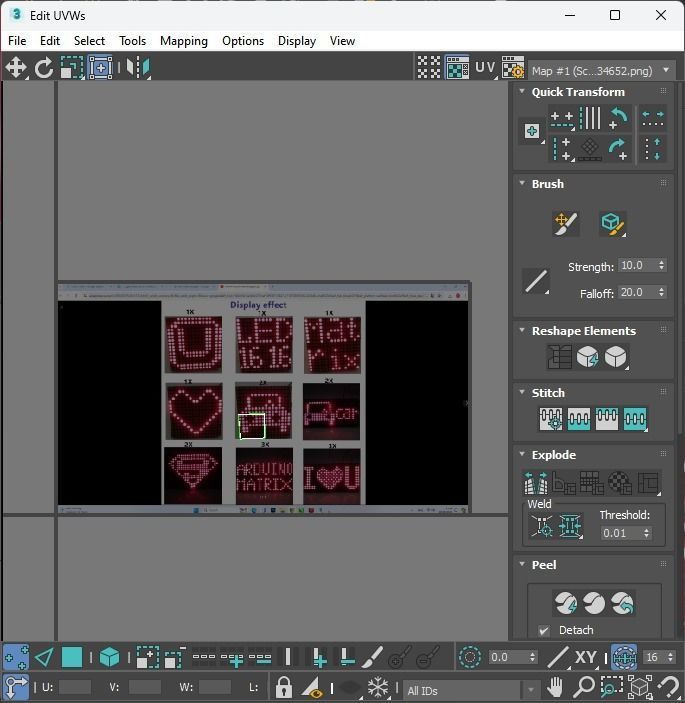
Task: Collapse the Explode rollout
Action: point(522,454)
